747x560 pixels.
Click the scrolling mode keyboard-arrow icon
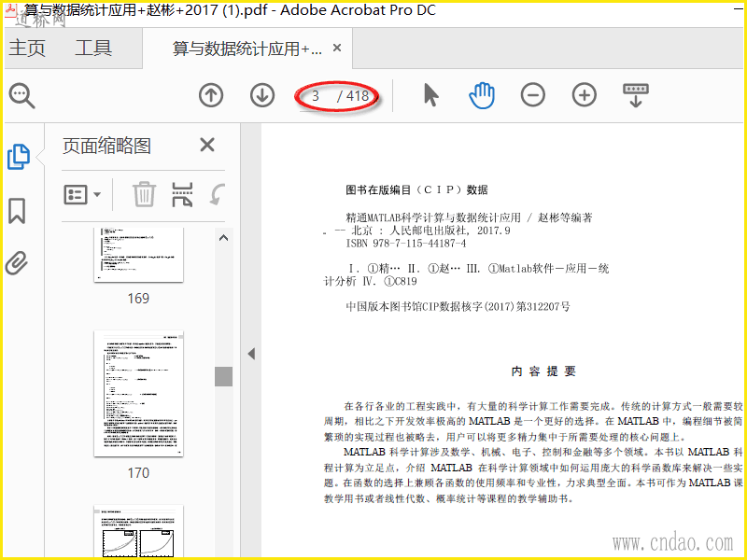pos(636,95)
